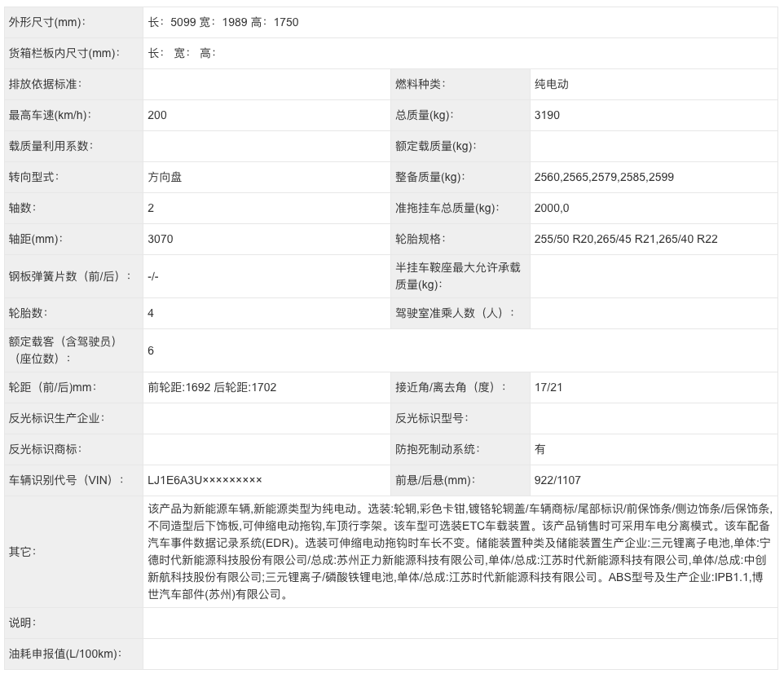The height and width of the screenshot is (674, 784).
Task: Select the curb weight values starting 2560
Action: point(604,177)
